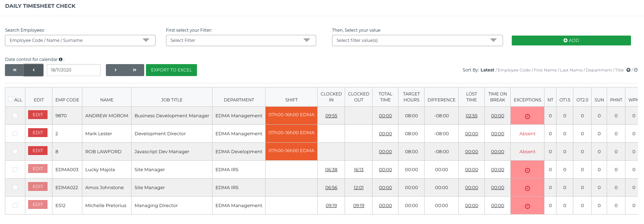Edit Lucky Majola's entry
Image resolution: width=644 pixels, height=224 pixels.
tap(38, 169)
